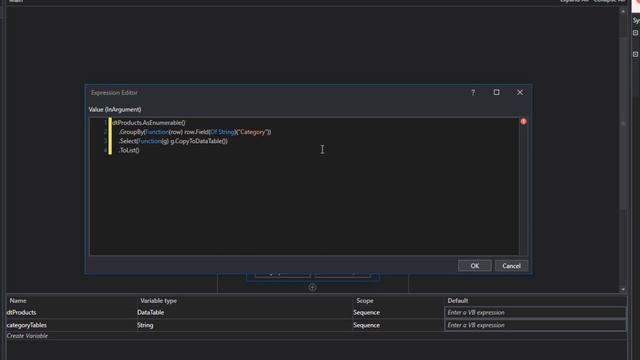Screen dimensions: 640x360
Task: Click default value field for categoryTables
Action: point(535,325)
